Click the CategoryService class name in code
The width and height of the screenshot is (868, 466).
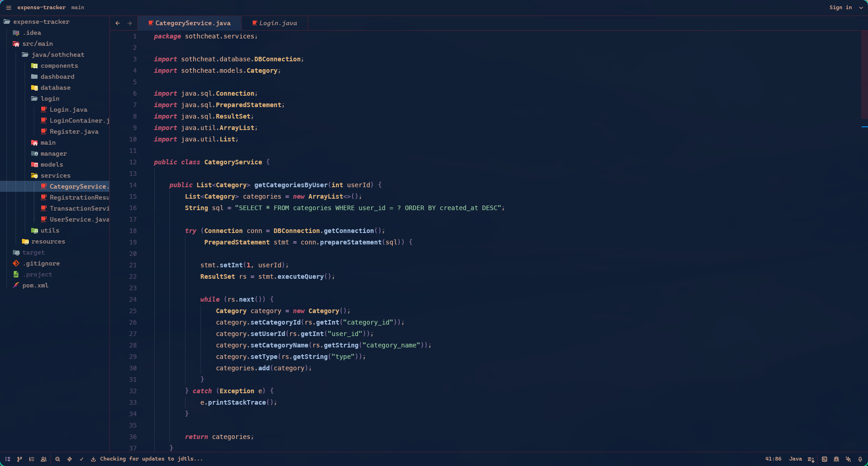click(233, 162)
